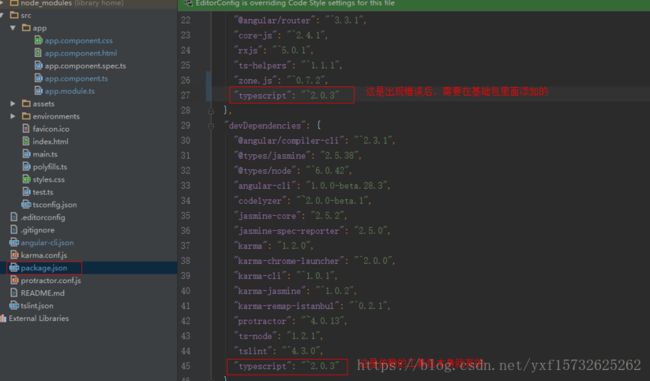Open tsconfig.json file
650x381 pixels.
[x=54, y=205]
